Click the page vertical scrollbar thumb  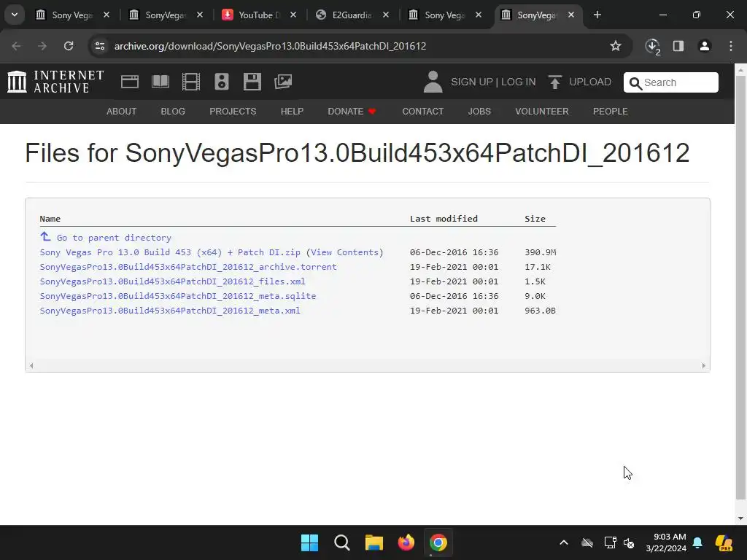pos(740,287)
